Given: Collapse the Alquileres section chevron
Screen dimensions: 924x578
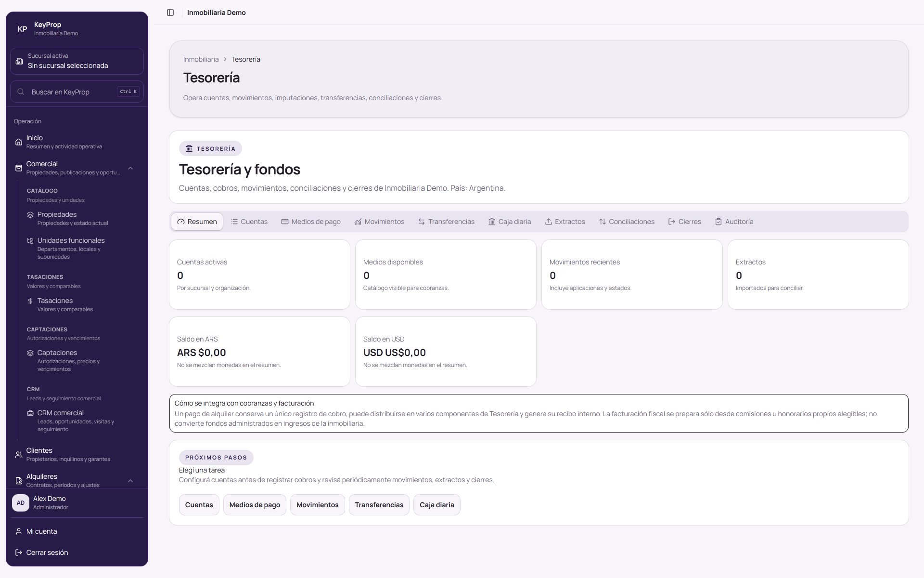Looking at the screenshot, I should coord(130,481).
